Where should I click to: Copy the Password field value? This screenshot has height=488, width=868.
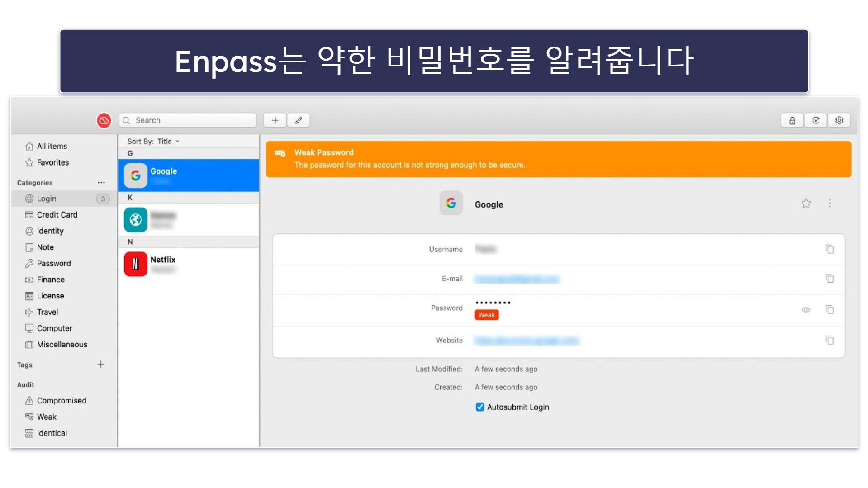pyautogui.click(x=830, y=310)
